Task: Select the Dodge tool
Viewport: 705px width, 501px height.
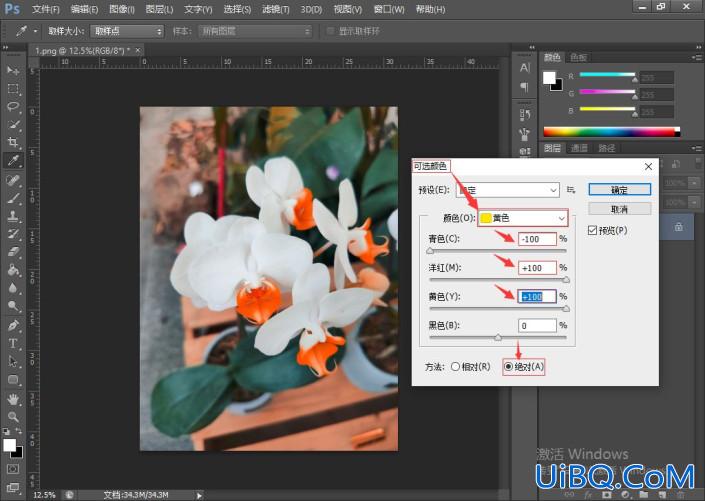Action: point(13,306)
